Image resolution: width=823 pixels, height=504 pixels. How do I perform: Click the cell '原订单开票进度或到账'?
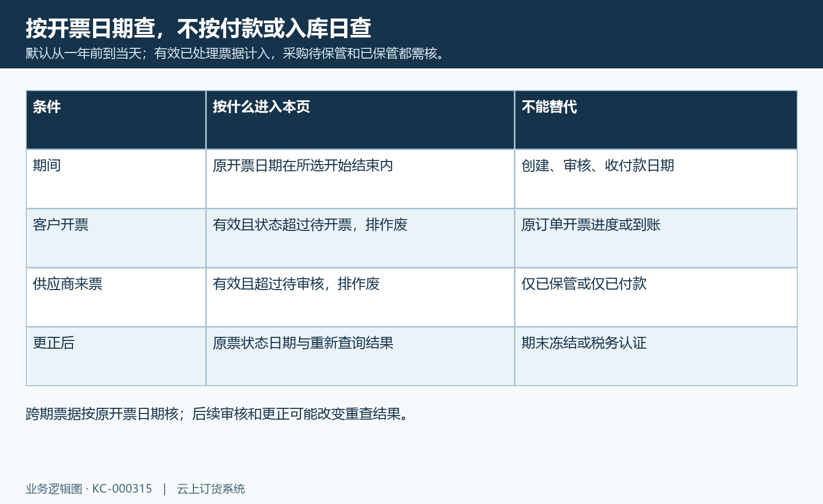(x=656, y=238)
